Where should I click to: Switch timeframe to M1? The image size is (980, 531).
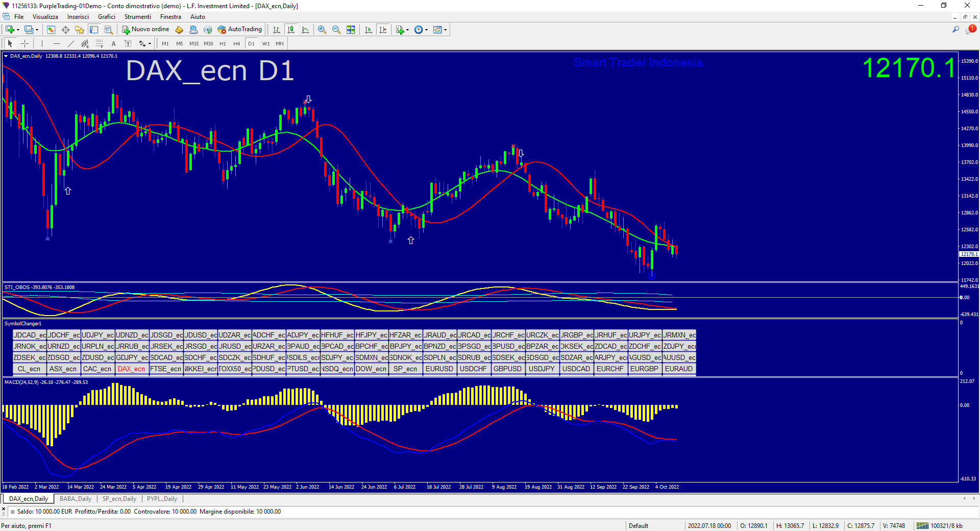(x=165, y=43)
